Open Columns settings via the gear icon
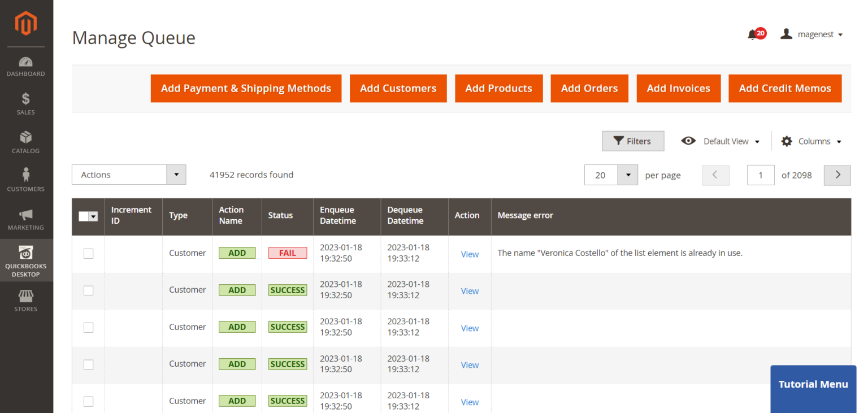 pyautogui.click(x=787, y=141)
